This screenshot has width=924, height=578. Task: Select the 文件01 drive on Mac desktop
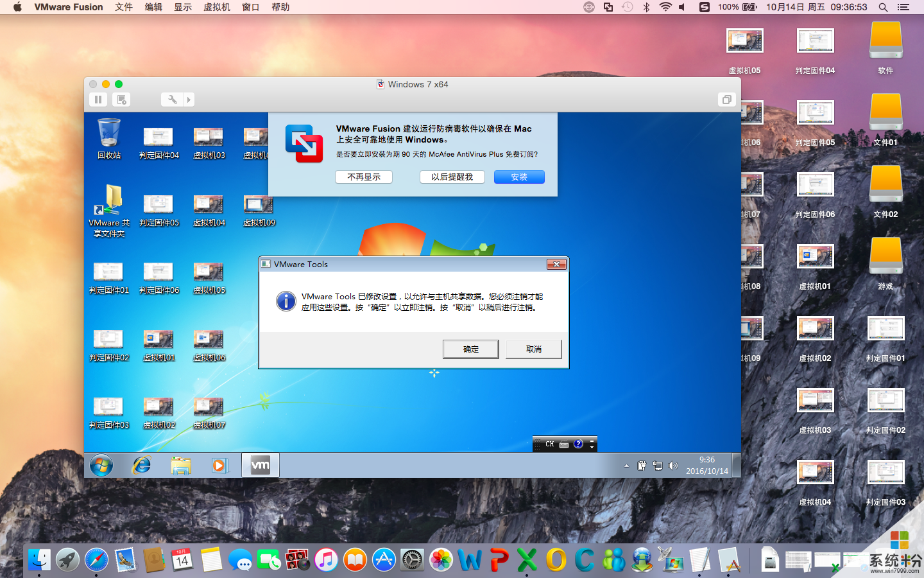(886, 120)
